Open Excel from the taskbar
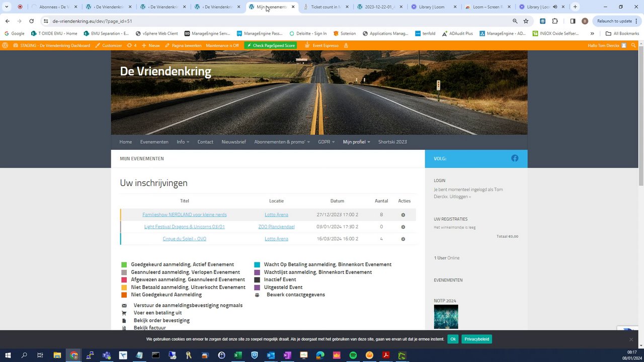 (238, 355)
